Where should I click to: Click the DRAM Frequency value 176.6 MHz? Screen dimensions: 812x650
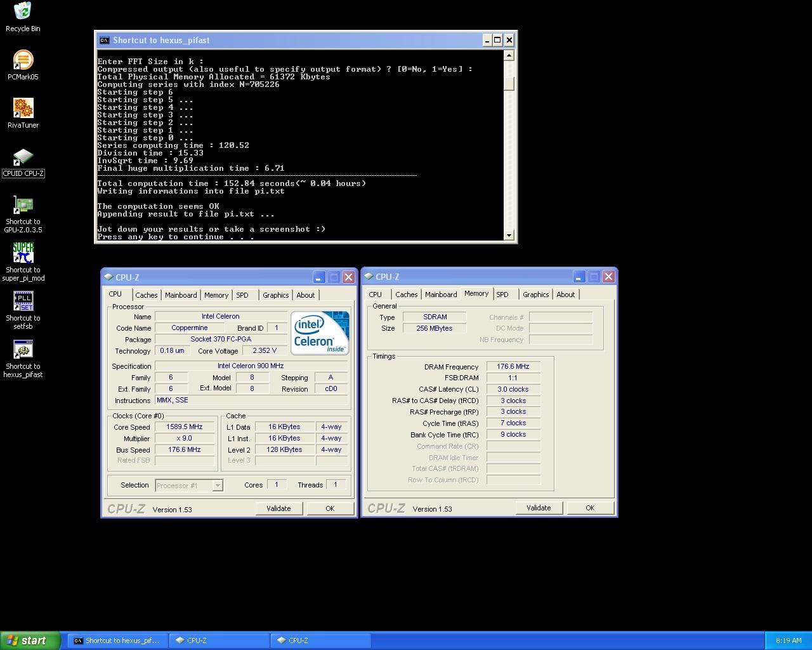pyautogui.click(x=513, y=367)
